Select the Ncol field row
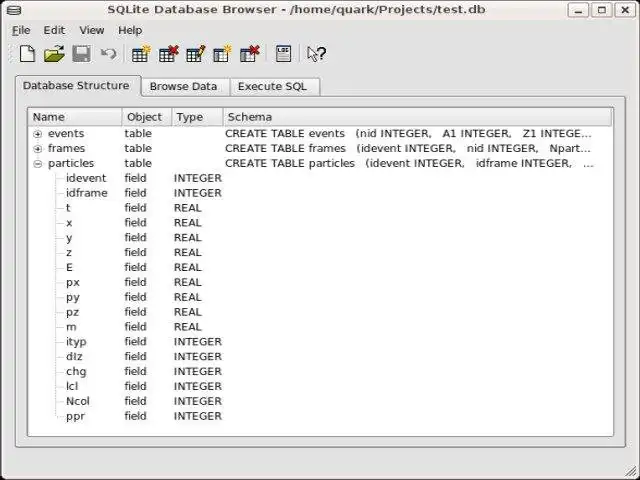 pyautogui.click(x=320, y=402)
